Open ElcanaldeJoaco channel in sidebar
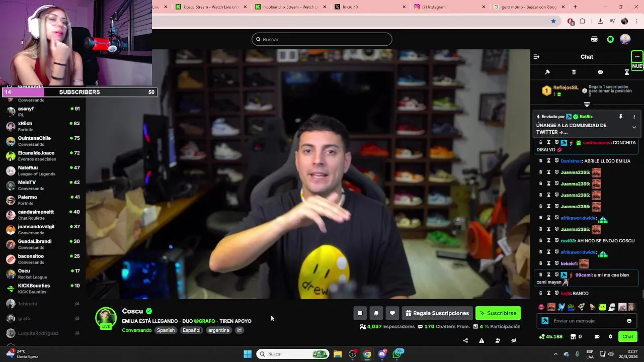Image resolution: width=644 pixels, height=362 pixels. (43, 156)
